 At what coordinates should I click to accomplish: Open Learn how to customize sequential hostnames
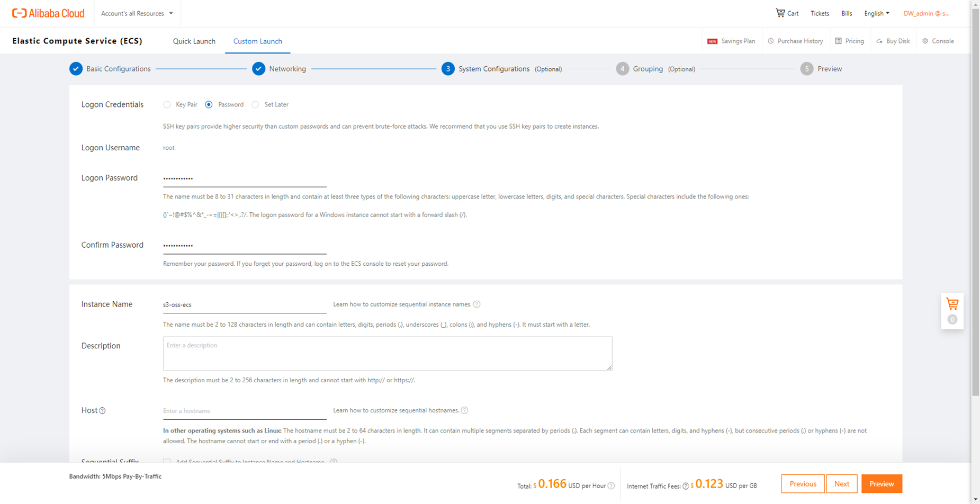coord(396,410)
